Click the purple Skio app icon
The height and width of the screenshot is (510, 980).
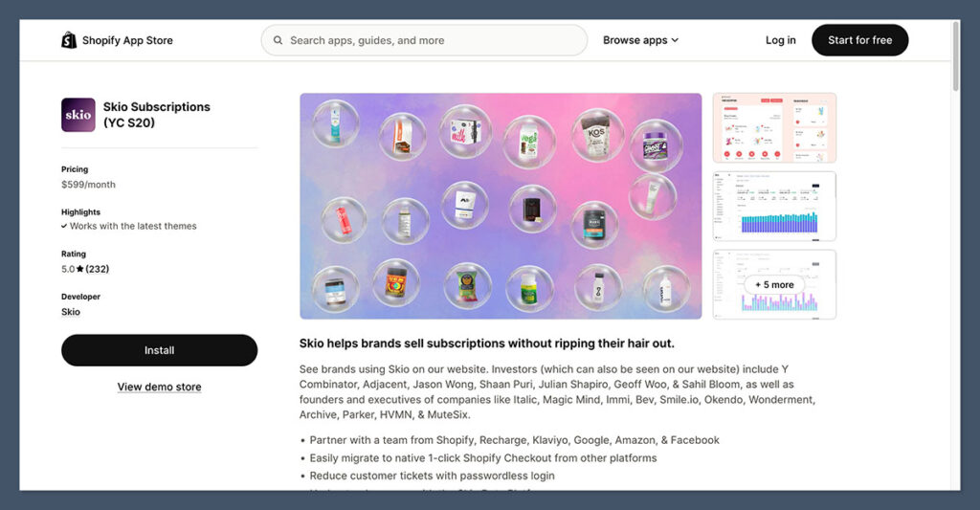[x=78, y=115]
